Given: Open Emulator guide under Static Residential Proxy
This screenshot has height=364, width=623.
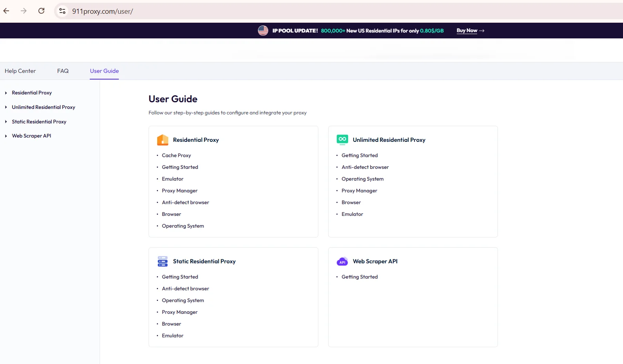Looking at the screenshot, I should tap(173, 336).
